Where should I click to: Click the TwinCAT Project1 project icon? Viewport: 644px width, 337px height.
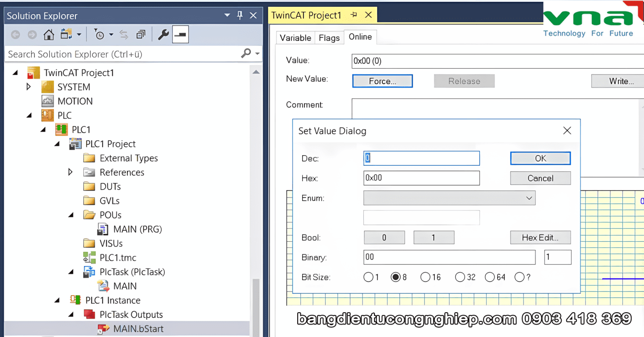pos(33,73)
